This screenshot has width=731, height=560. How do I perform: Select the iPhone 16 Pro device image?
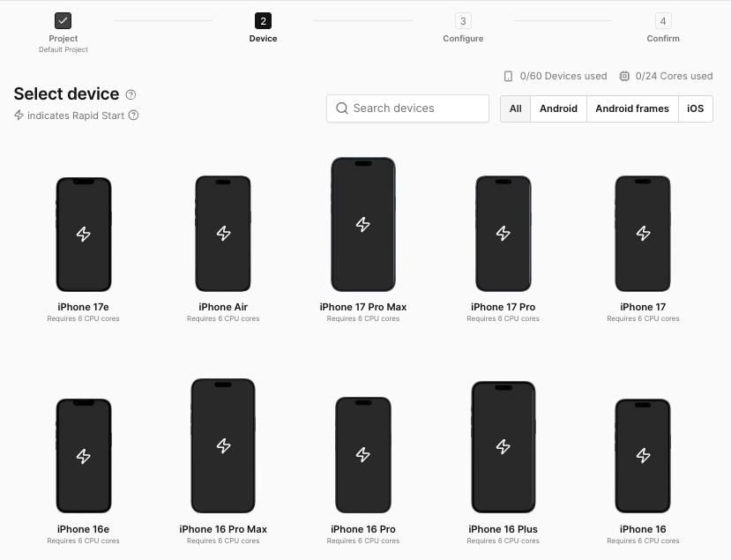[x=363, y=455]
